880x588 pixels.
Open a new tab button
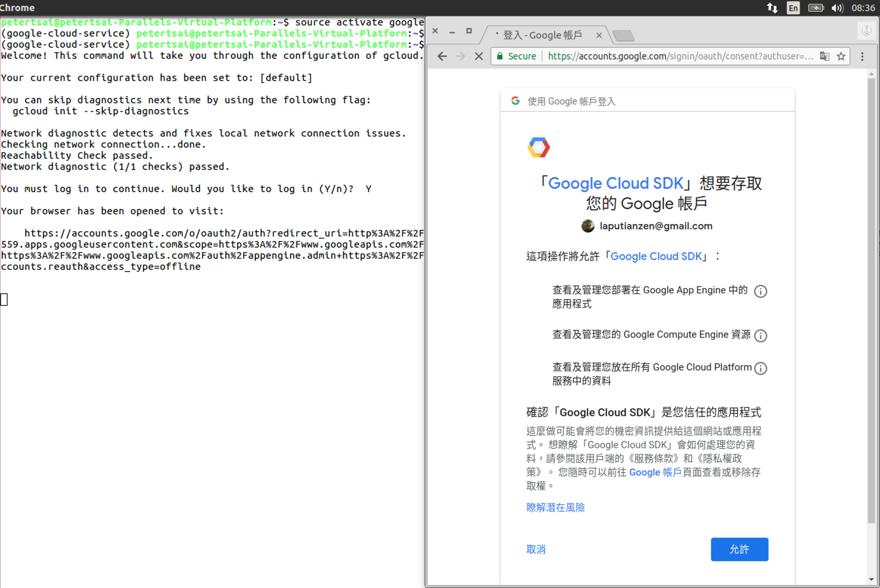pos(623,36)
